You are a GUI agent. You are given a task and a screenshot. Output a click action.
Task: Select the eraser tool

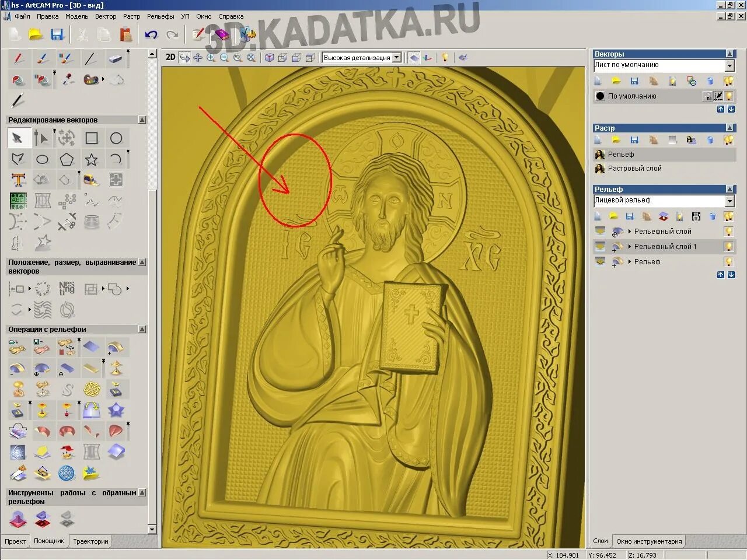coord(116,58)
